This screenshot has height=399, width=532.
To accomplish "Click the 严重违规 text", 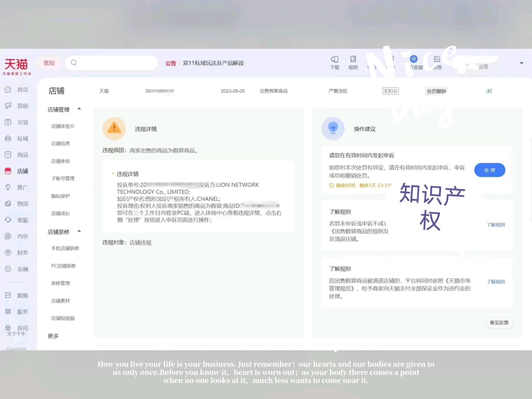I will 338,91.
